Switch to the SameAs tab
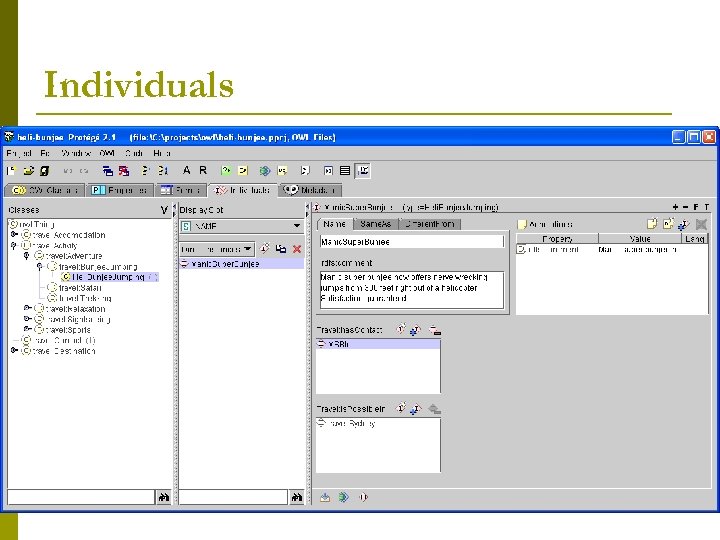Image resolution: width=720 pixels, height=540 pixels. point(376,224)
